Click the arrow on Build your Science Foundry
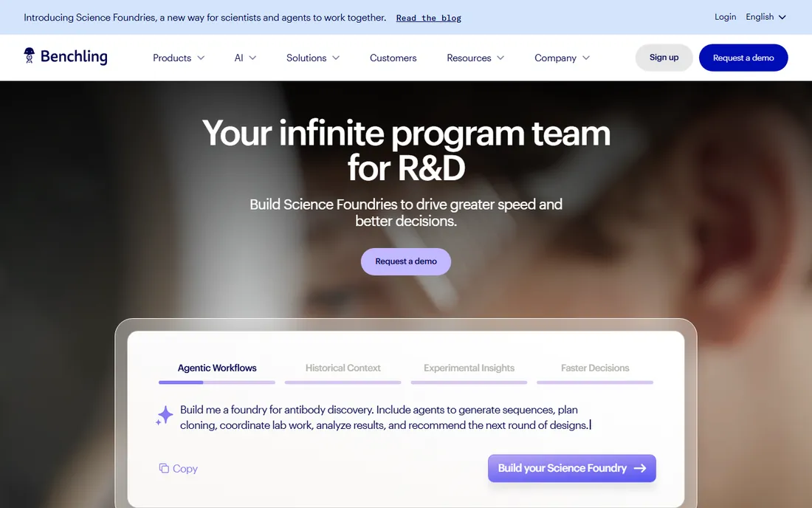 (640, 468)
